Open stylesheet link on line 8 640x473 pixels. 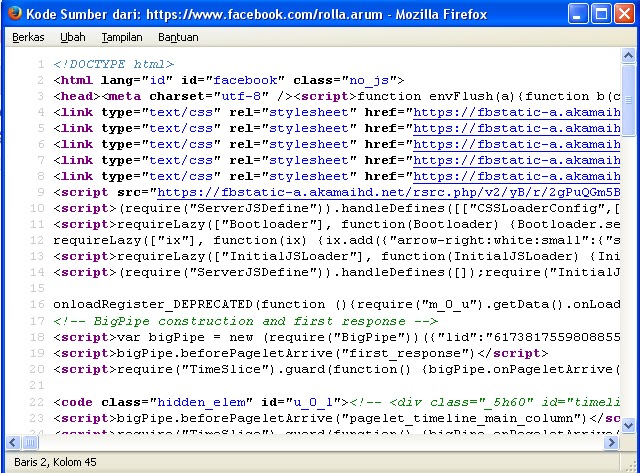point(516,176)
